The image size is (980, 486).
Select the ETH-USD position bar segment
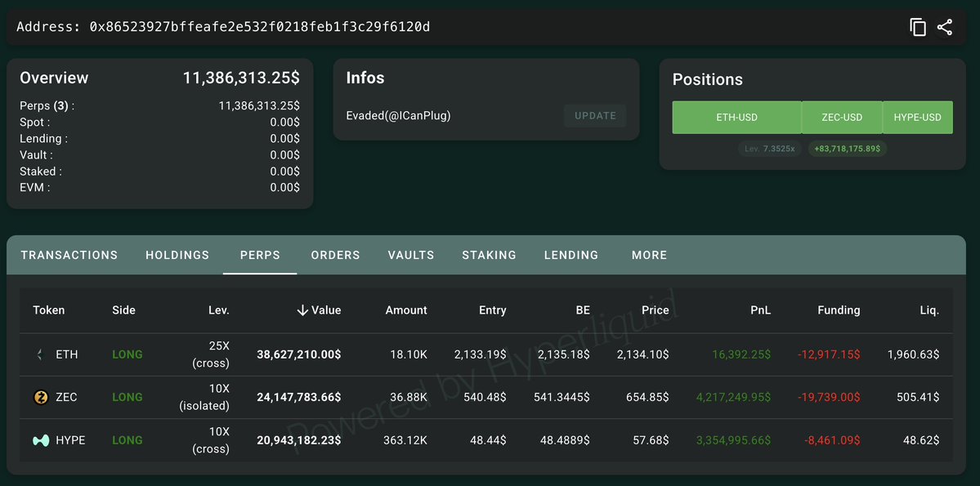click(x=737, y=118)
